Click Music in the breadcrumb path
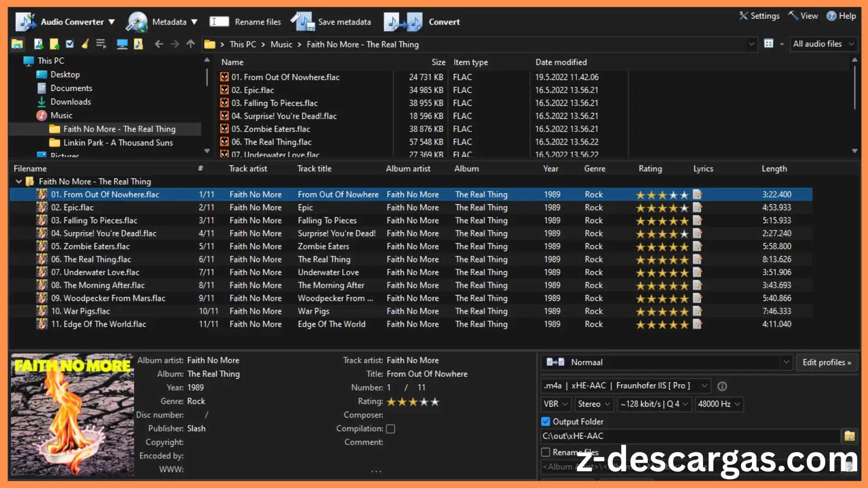The height and width of the screenshot is (488, 868). click(281, 44)
